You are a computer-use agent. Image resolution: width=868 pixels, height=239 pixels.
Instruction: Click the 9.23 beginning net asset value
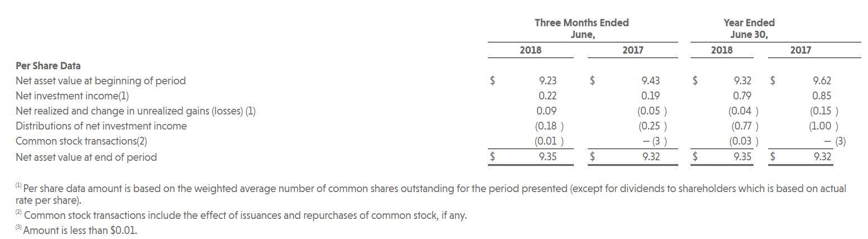pyautogui.click(x=548, y=80)
